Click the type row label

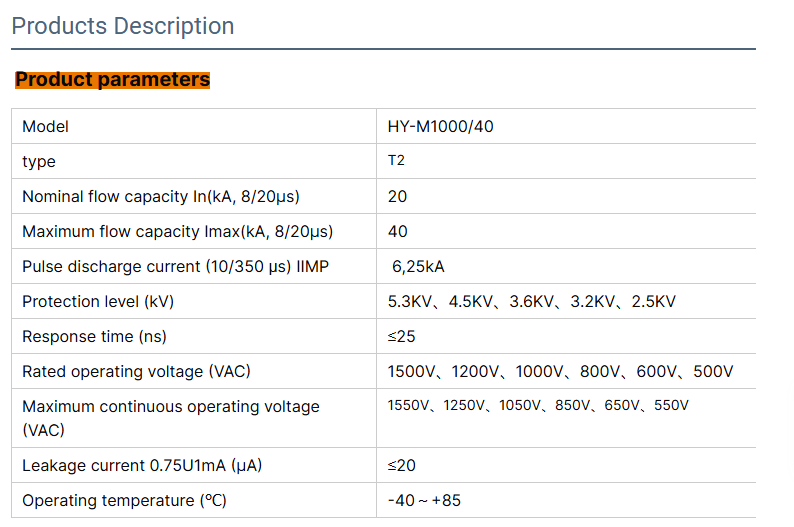(x=39, y=162)
